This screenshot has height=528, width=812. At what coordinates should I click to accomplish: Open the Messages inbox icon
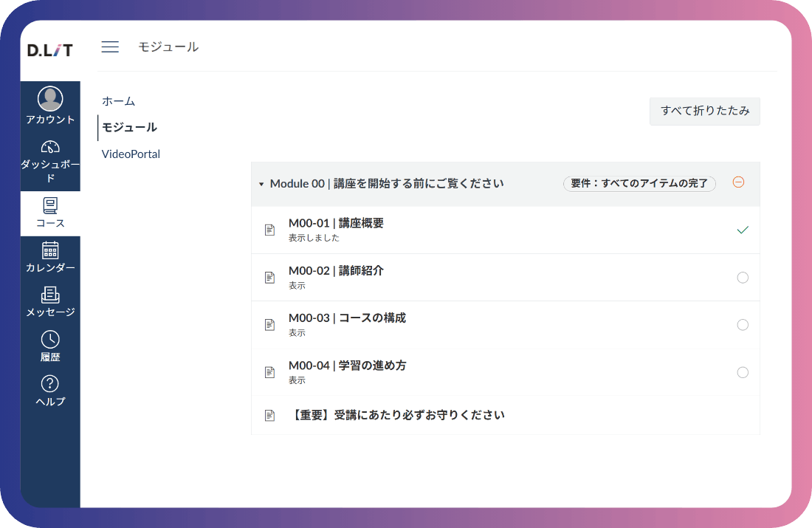50,295
